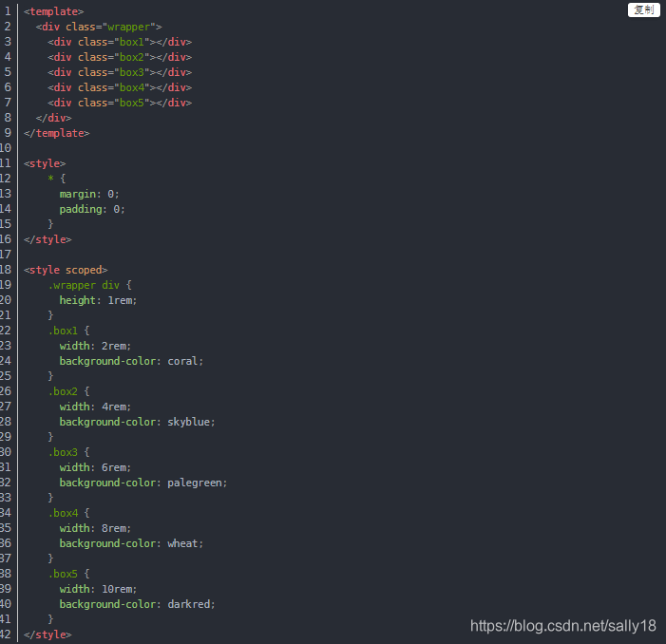Click the '.box2 {' selector
Image resolution: width=666 pixels, height=644 pixels.
click(x=68, y=391)
